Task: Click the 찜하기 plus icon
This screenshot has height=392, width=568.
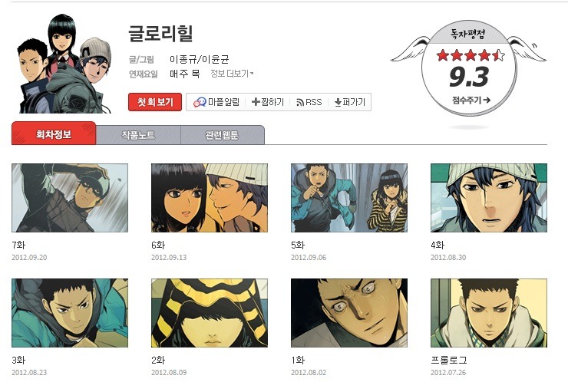Action: [x=256, y=102]
